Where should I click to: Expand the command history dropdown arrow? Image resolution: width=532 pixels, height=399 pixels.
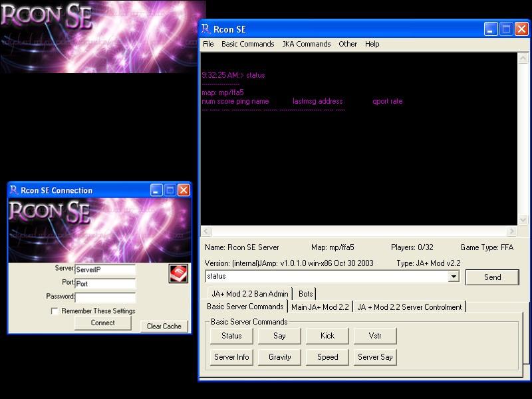point(454,277)
